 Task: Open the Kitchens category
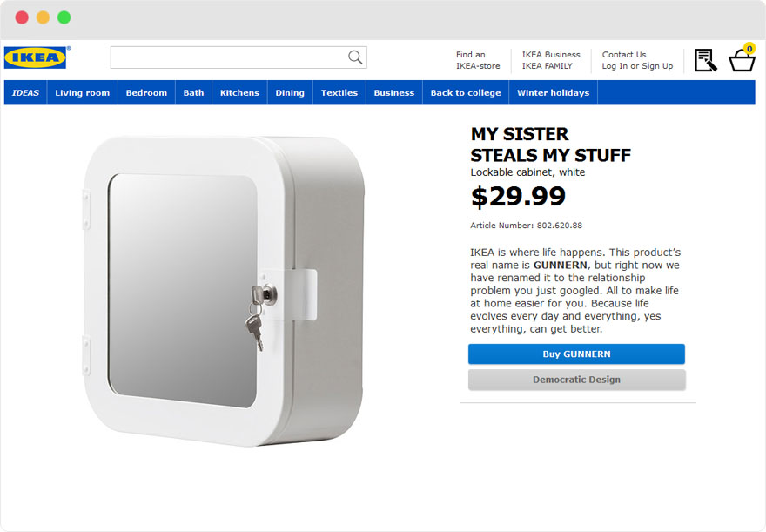239,93
